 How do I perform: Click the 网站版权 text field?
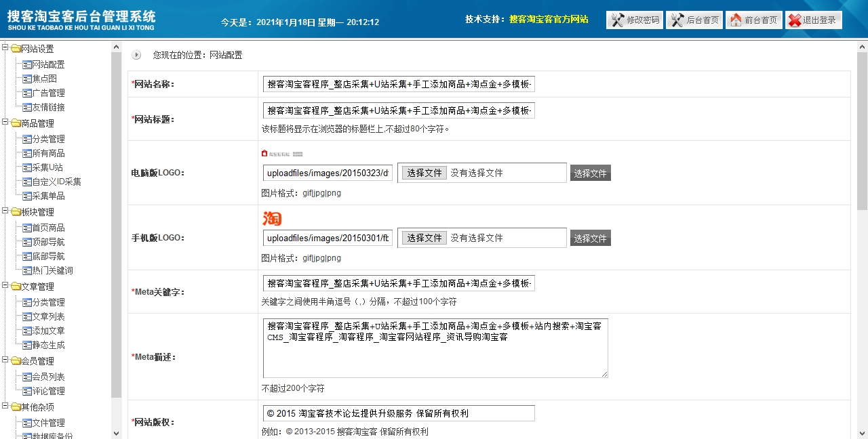tap(399, 413)
